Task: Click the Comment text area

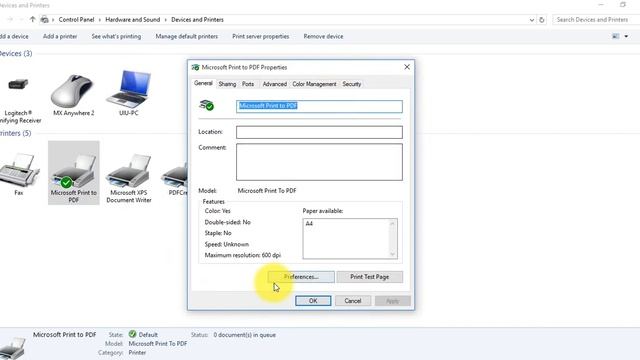Action: tap(319, 162)
